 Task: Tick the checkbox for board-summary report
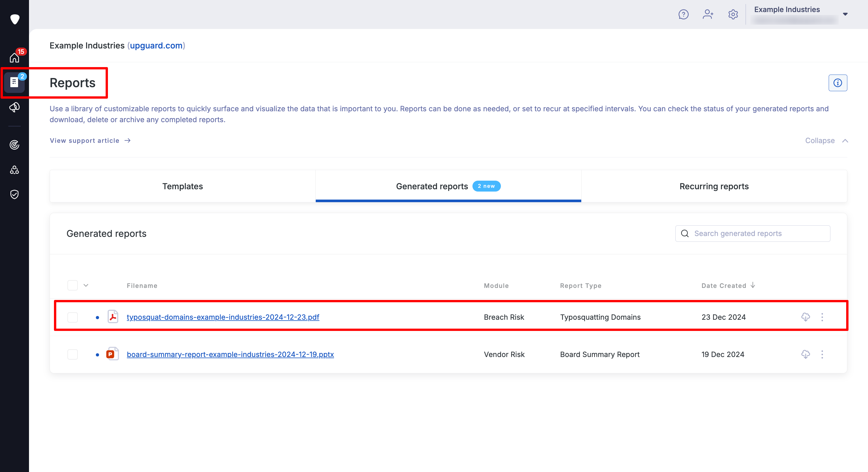[72, 354]
